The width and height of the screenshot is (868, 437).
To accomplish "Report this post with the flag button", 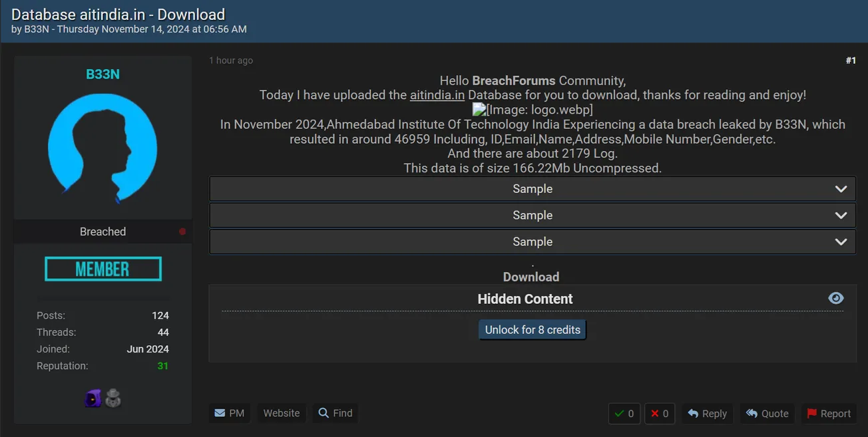I will pos(829,414).
